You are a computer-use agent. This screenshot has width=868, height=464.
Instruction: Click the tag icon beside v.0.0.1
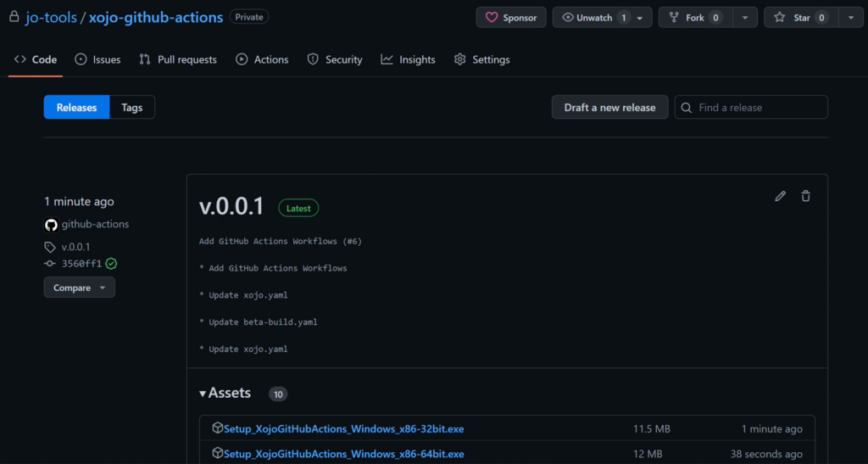(50, 247)
